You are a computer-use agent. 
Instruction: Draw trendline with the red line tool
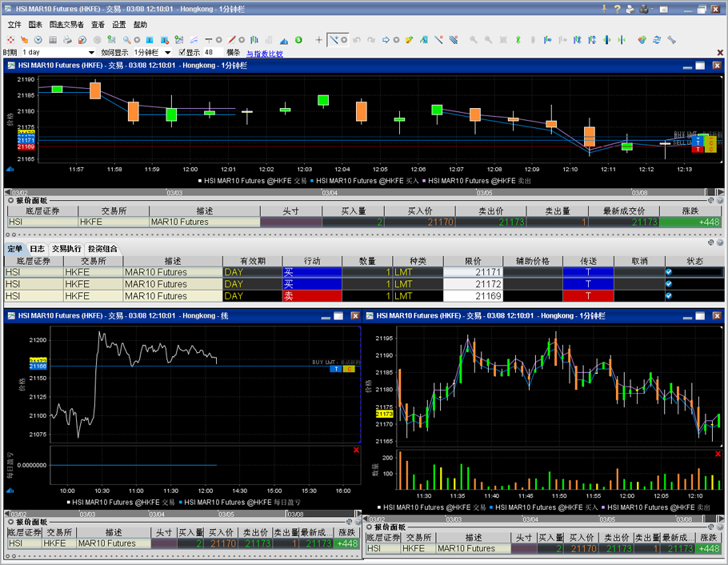click(231, 40)
